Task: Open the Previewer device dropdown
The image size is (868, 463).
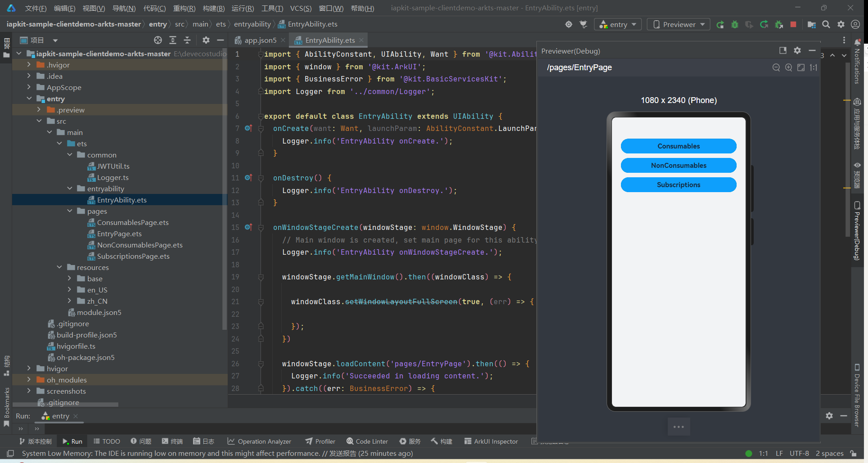Action: coord(679,24)
